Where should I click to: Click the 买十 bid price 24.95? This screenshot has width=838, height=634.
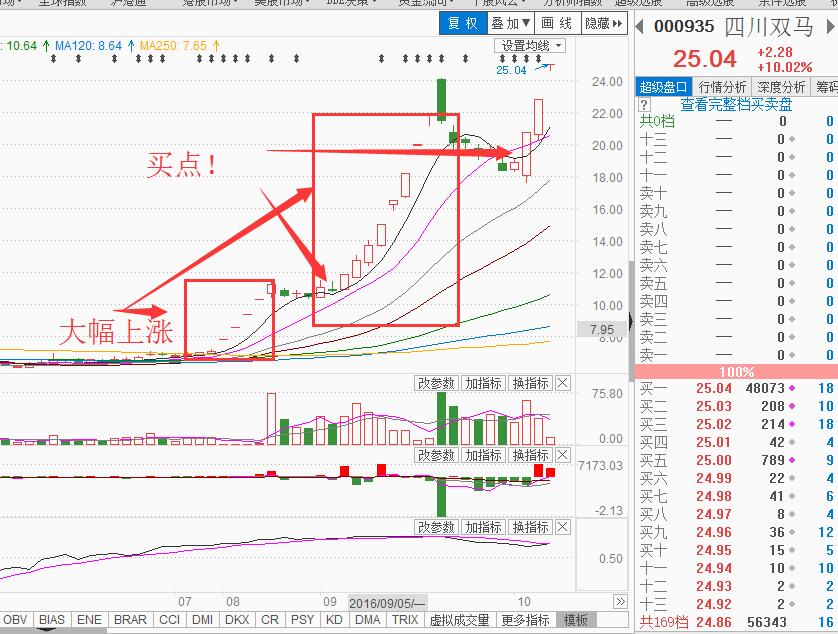(713, 550)
